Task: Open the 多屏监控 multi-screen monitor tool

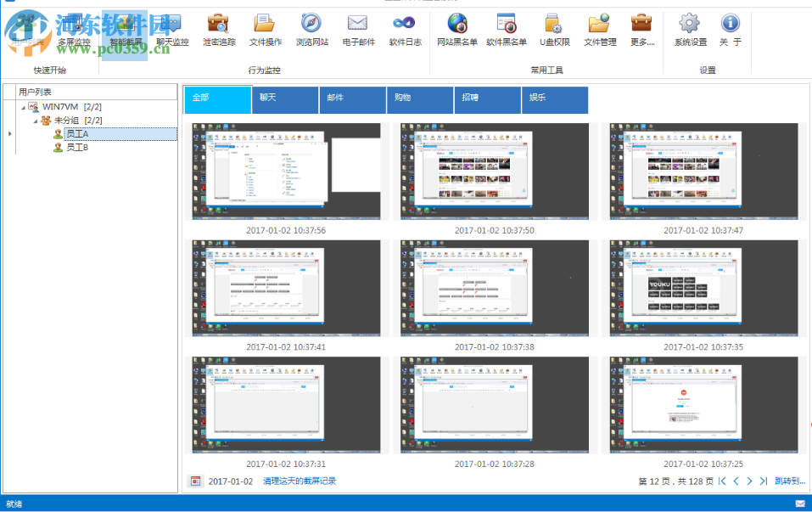Action: [x=74, y=31]
